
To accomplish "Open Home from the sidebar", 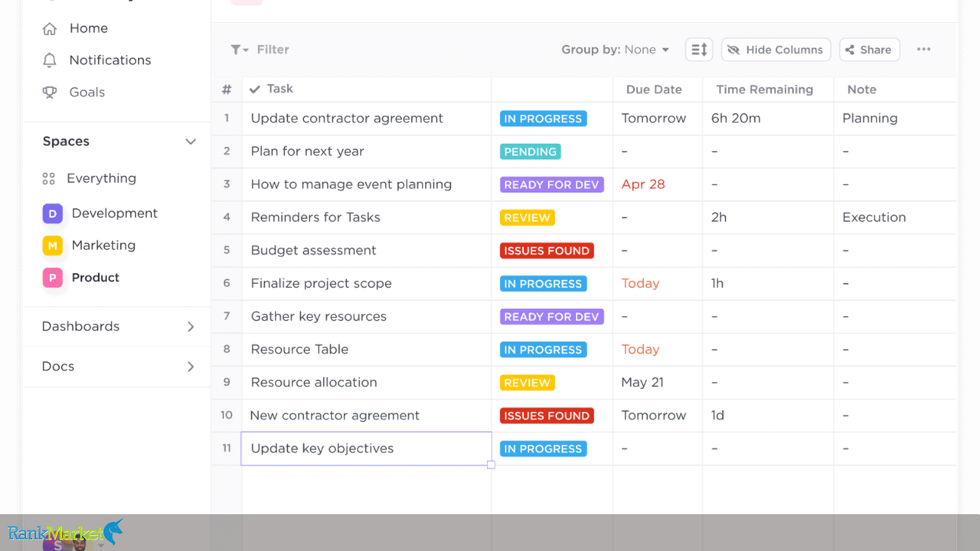I will click(75, 28).
